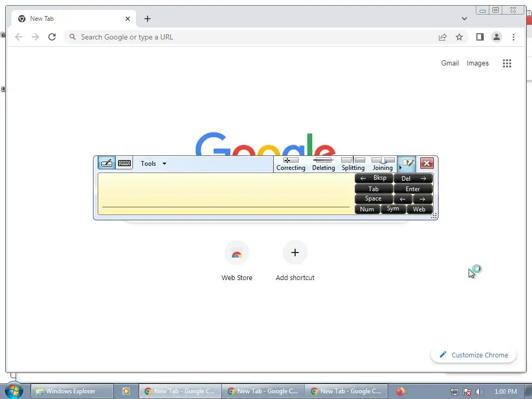Play the Splitting gesture demo

point(353,164)
